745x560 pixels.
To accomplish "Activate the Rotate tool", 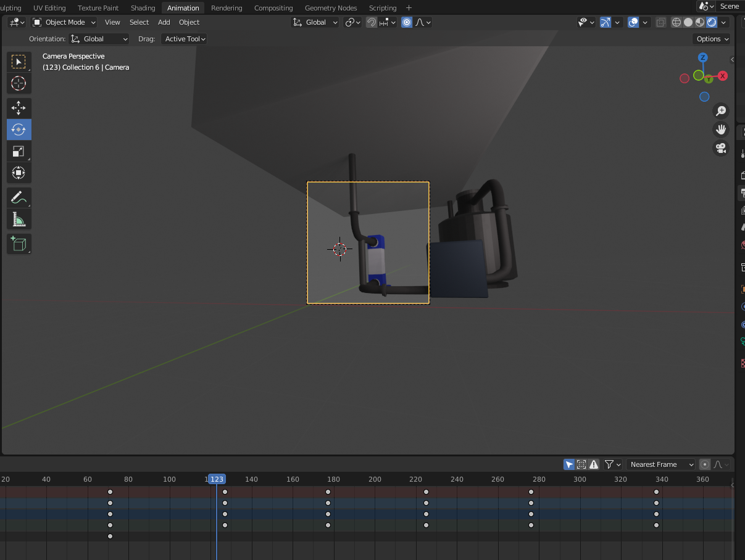I will click(19, 130).
